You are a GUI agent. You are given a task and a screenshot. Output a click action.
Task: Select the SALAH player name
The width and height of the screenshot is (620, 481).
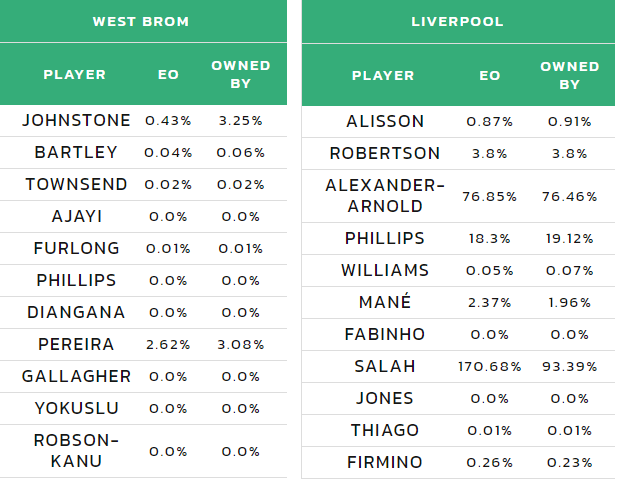click(385, 366)
